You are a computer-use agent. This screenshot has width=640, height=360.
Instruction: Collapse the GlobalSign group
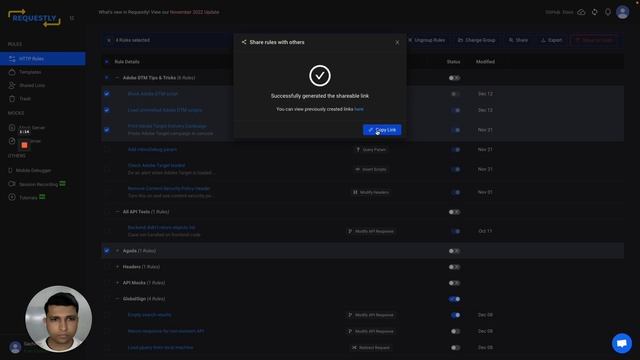(118, 299)
